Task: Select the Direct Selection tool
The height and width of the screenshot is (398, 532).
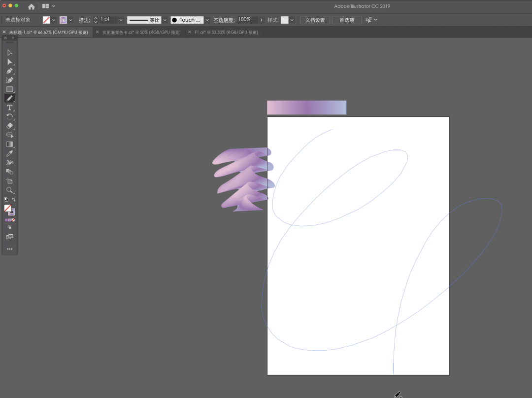Action: coord(9,62)
